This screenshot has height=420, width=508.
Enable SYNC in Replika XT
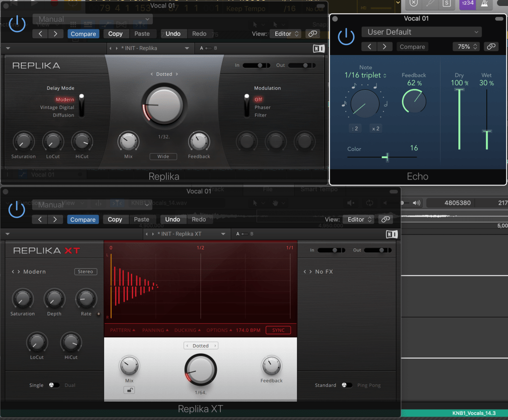pyautogui.click(x=278, y=330)
